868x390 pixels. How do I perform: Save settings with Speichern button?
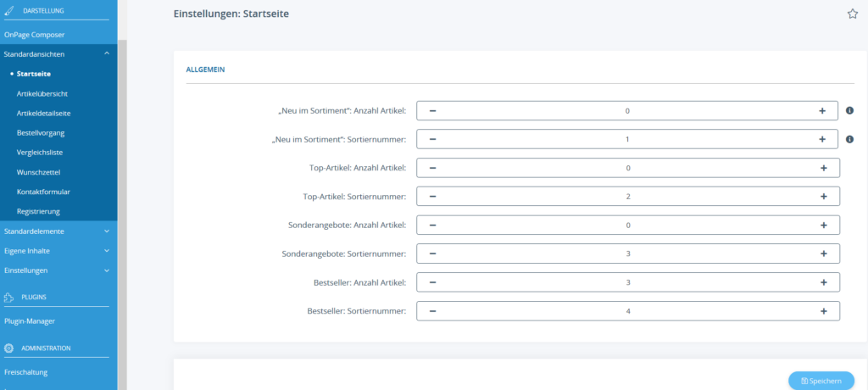(821, 382)
